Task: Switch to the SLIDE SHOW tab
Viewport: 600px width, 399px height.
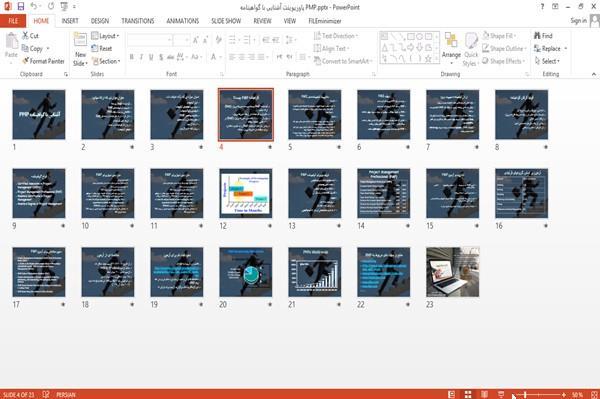Action: pyautogui.click(x=226, y=21)
